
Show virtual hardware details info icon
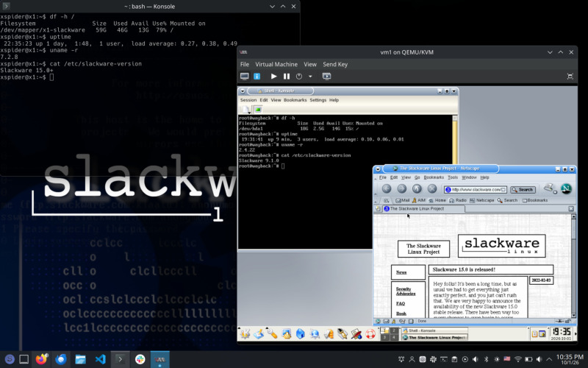[257, 77]
